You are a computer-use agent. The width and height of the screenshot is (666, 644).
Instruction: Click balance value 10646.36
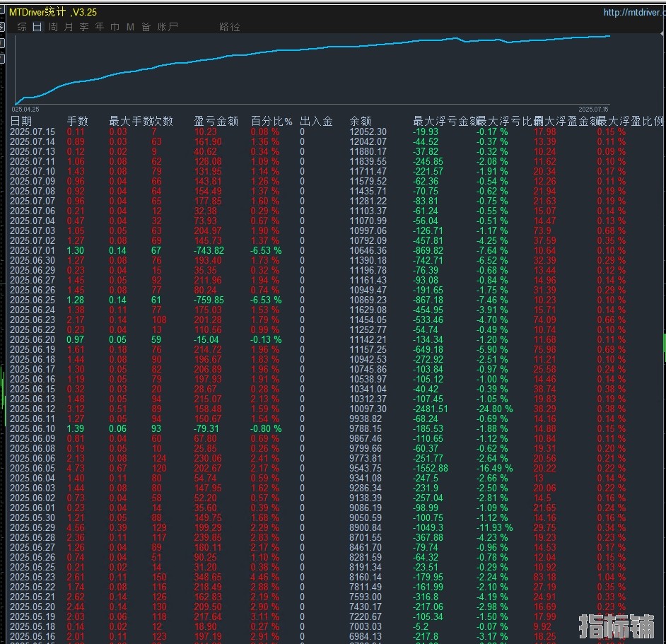(368, 251)
